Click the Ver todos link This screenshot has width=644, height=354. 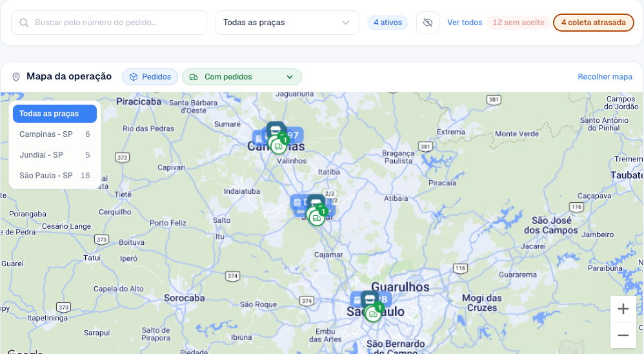click(465, 23)
